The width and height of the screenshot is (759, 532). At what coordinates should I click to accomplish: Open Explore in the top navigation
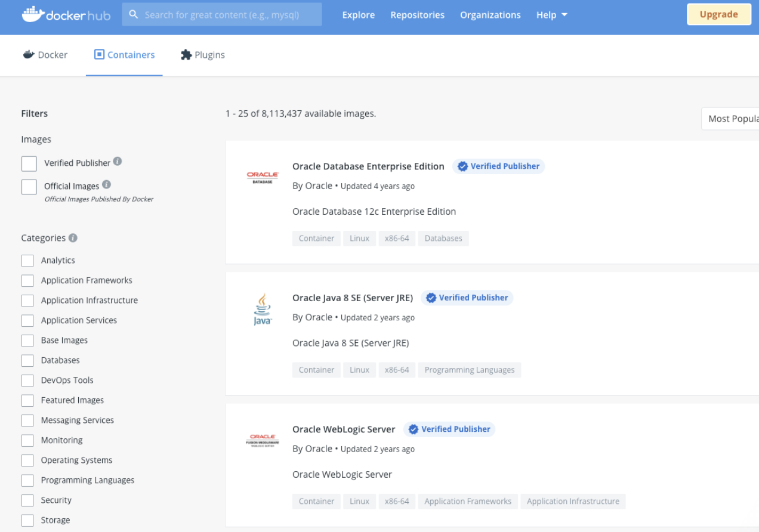coord(359,15)
